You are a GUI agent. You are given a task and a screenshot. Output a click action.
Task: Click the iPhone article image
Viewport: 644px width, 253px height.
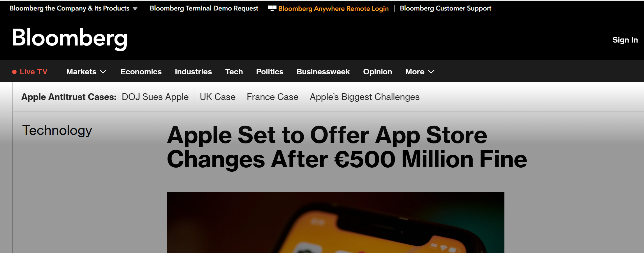pos(335,222)
